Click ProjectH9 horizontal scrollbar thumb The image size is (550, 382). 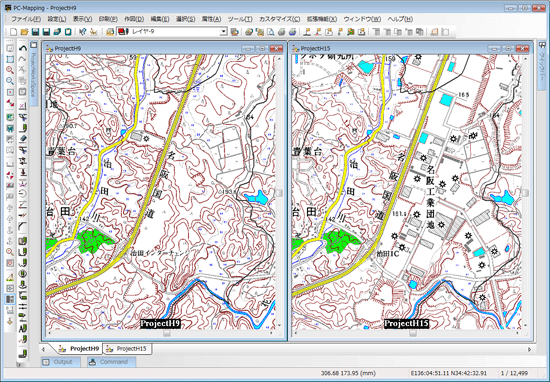[167, 334]
